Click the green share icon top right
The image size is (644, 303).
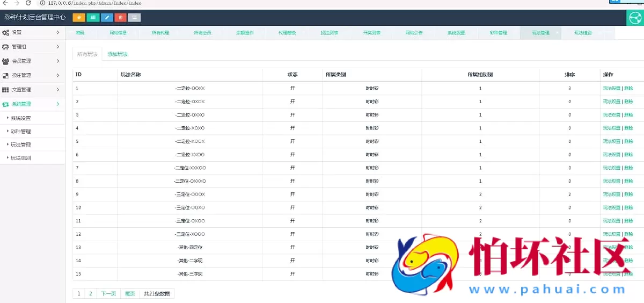point(635,18)
